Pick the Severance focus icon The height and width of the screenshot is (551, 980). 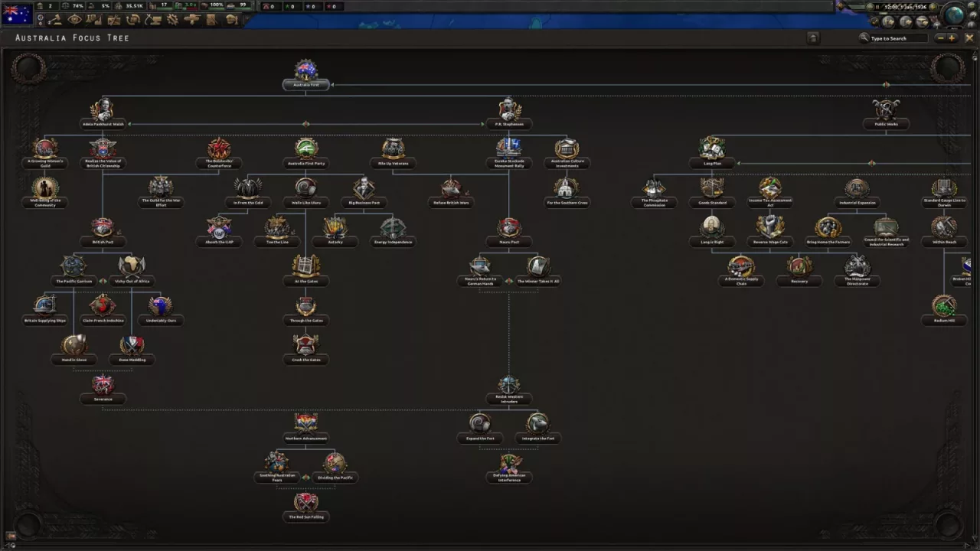pyautogui.click(x=103, y=384)
